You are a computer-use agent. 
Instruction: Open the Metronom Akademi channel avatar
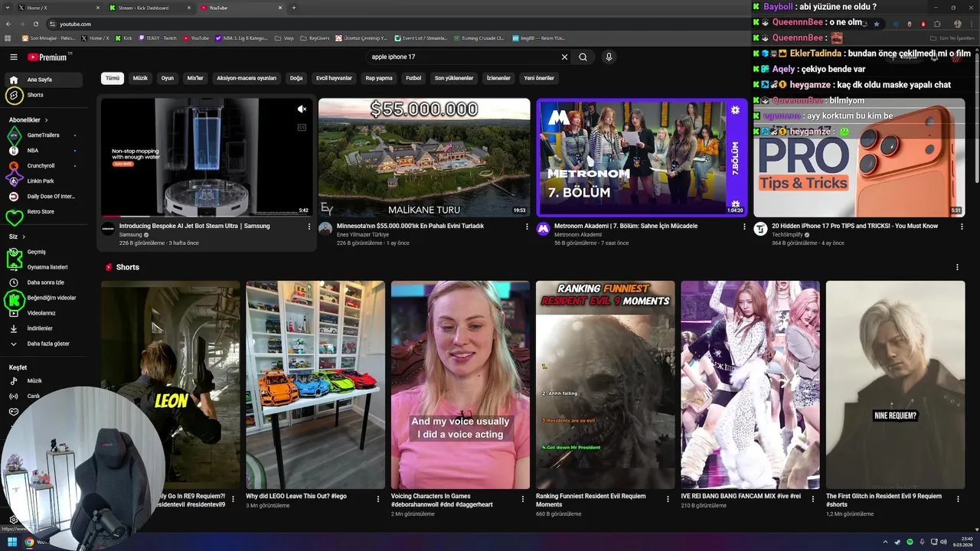543,229
